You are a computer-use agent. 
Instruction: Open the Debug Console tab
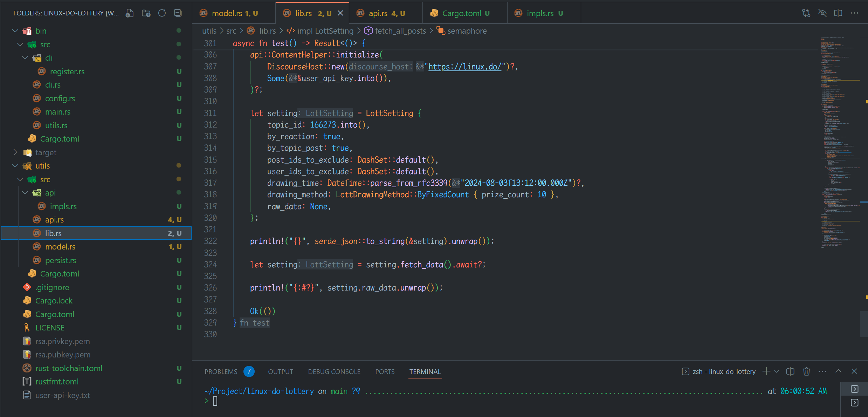(334, 371)
